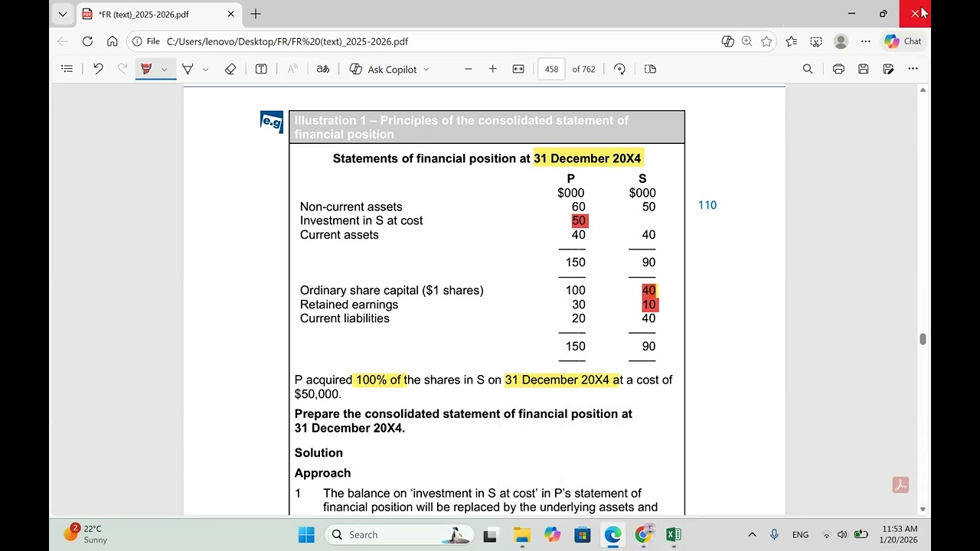Save the PDF file

coord(863,69)
